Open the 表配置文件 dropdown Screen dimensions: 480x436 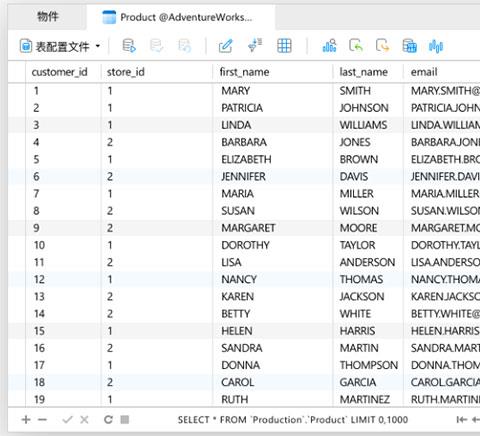[x=60, y=46]
